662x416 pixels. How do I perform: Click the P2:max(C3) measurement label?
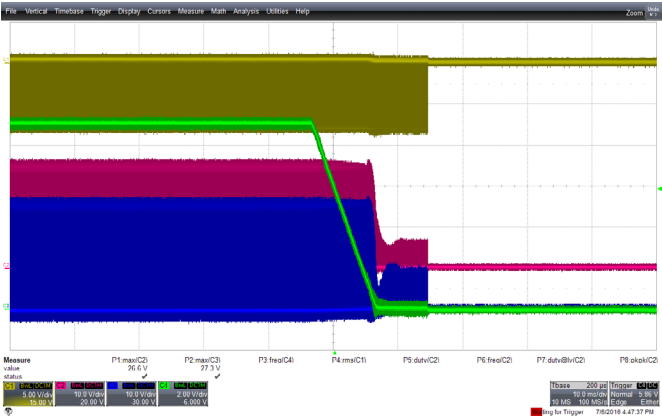(x=202, y=360)
